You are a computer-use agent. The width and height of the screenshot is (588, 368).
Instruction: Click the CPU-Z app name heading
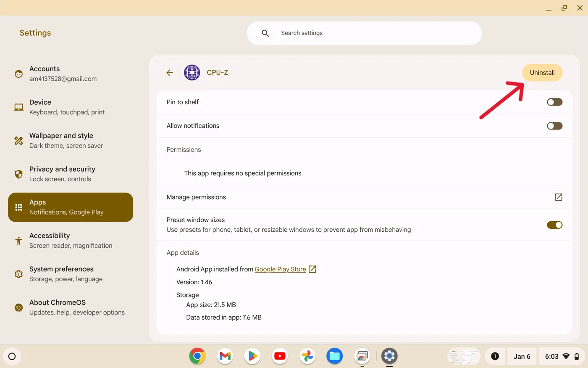(x=218, y=72)
